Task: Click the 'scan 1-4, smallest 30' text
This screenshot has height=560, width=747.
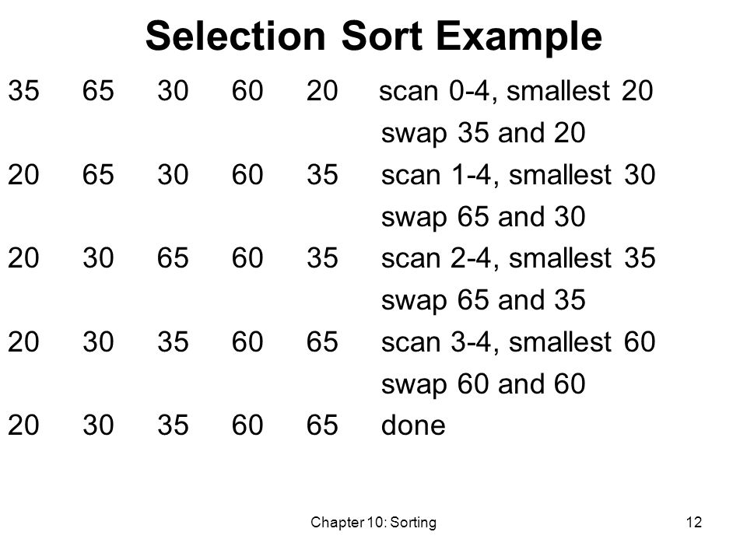Action: pos(518,175)
